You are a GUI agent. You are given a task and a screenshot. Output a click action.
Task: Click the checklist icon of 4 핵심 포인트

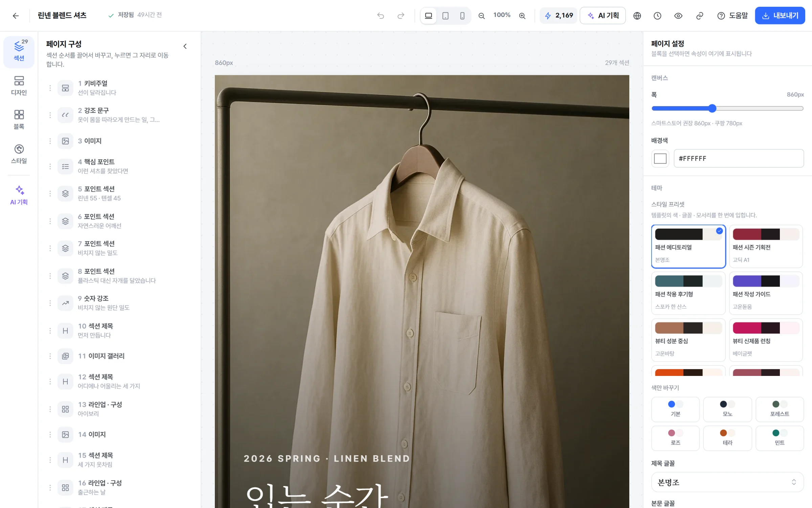pyautogui.click(x=65, y=166)
